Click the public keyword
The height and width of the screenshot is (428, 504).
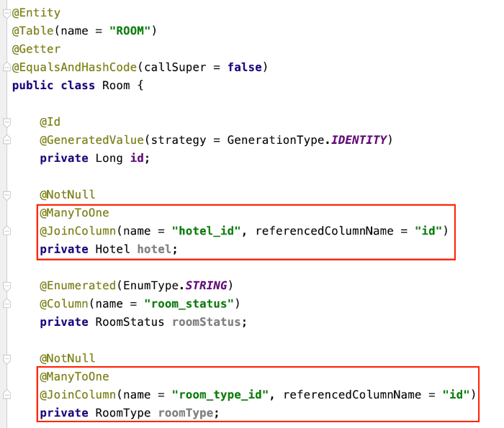click(33, 86)
